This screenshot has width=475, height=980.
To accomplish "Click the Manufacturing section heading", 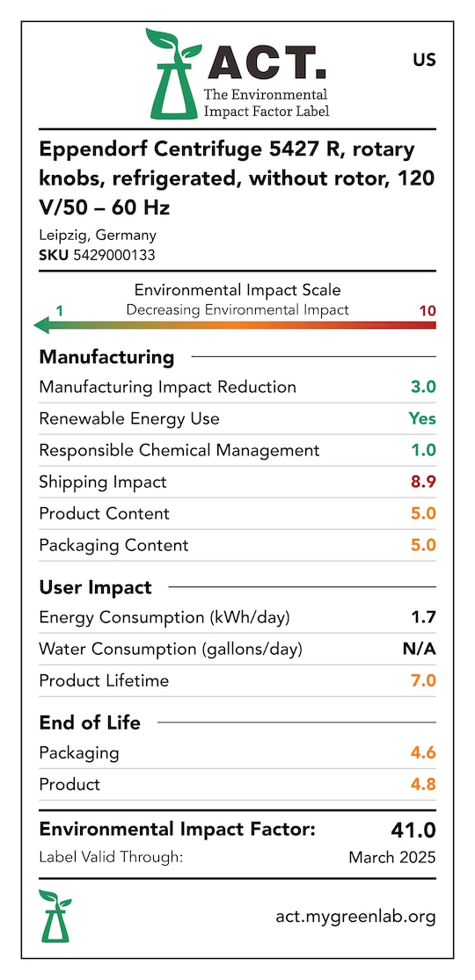I will click(x=106, y=357).
